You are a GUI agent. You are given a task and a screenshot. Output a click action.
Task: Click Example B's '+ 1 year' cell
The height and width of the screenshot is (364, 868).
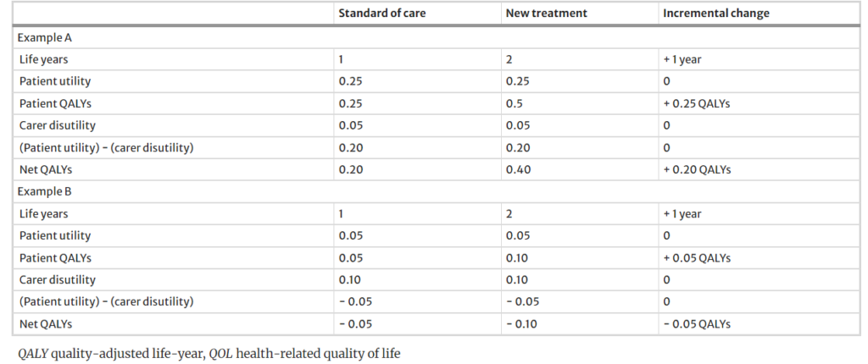coord(682,213)
